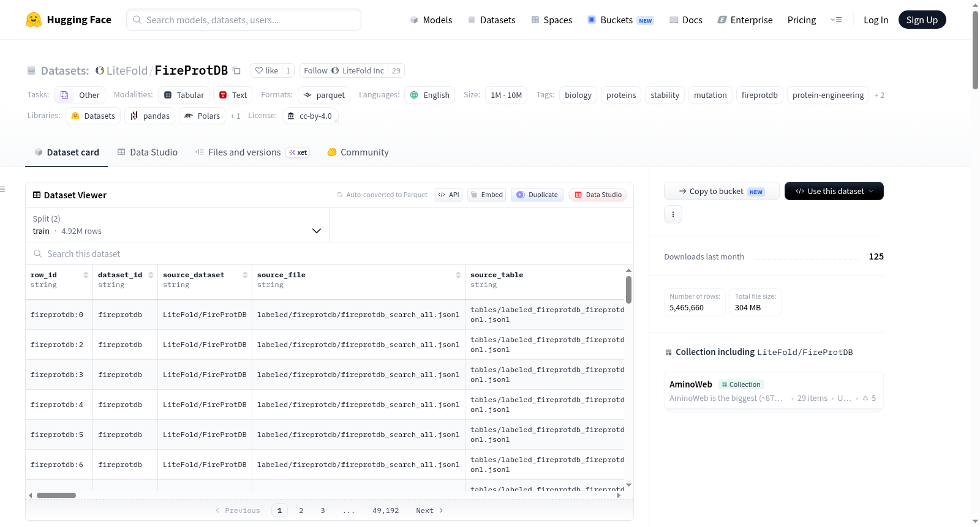The width and height of the screenshot is (980, 527).
Task: Click the Hugging Face logo
Action: coord(68,20)
